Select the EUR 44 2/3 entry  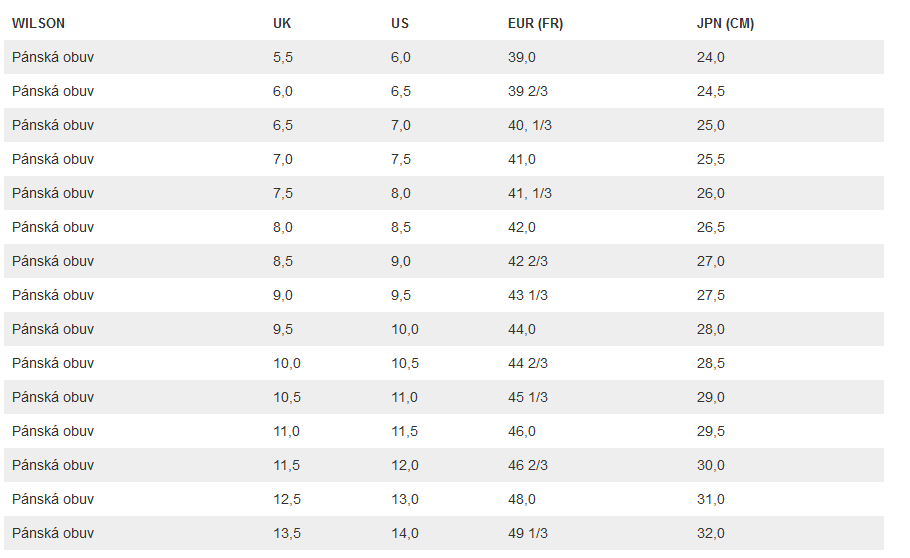coord(528,363)
